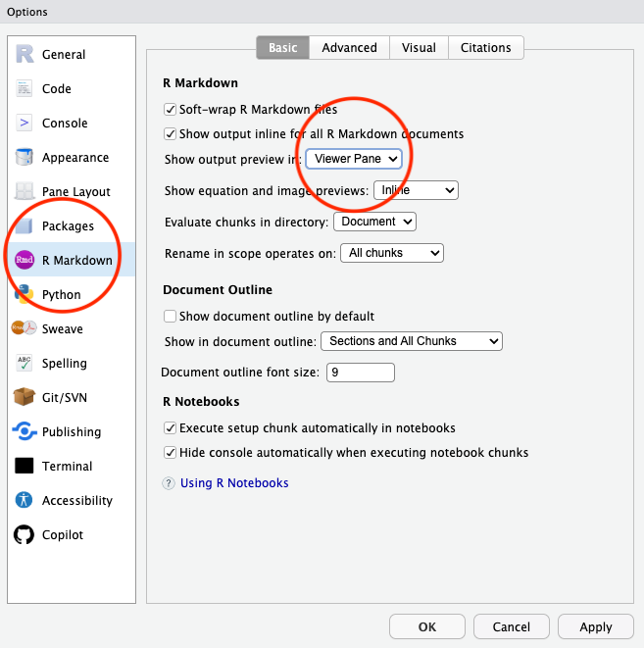Select the Console sidebar icon
Viewport: 644px width, 648px height.
tap(25, 124)
